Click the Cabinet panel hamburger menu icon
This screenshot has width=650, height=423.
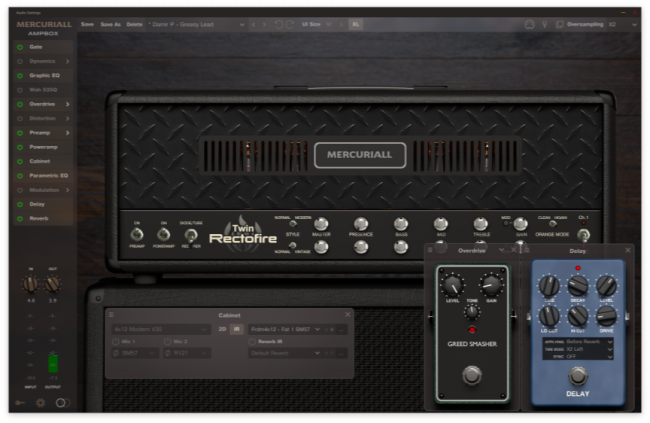pyautogui.click(x=111, y=316)
